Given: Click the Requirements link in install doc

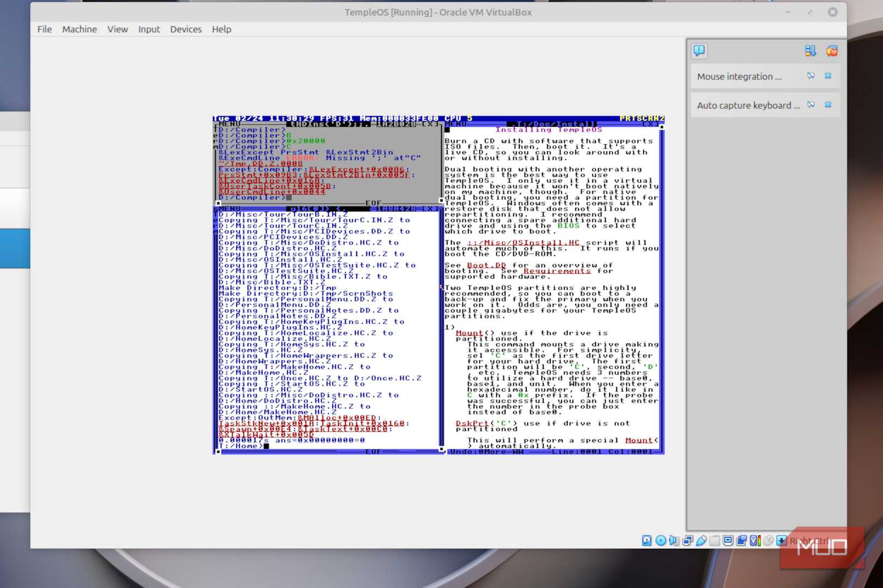Looking at the screenshot, I should tap(557, 271).
